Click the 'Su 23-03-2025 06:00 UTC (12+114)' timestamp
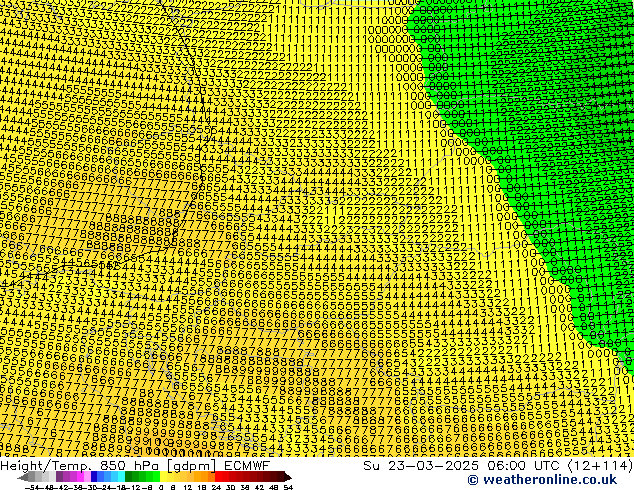The image size is (634, 490). (x=498, y=465)
